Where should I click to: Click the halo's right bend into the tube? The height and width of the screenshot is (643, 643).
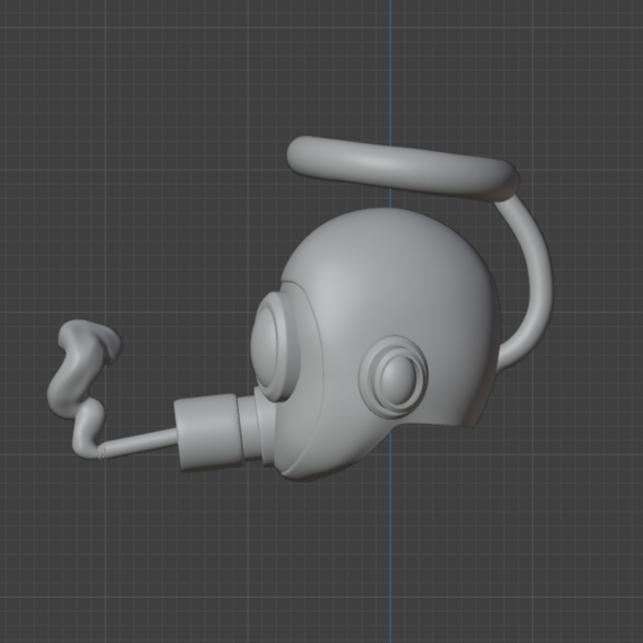[x=508, y=185]
